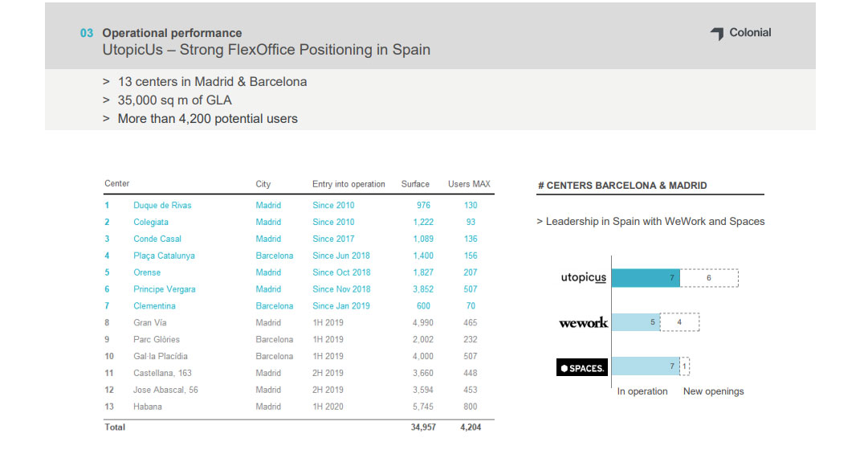This screenshot has height=454, width=868.
Task: Click the Surface column header
Action: point(415,184)
